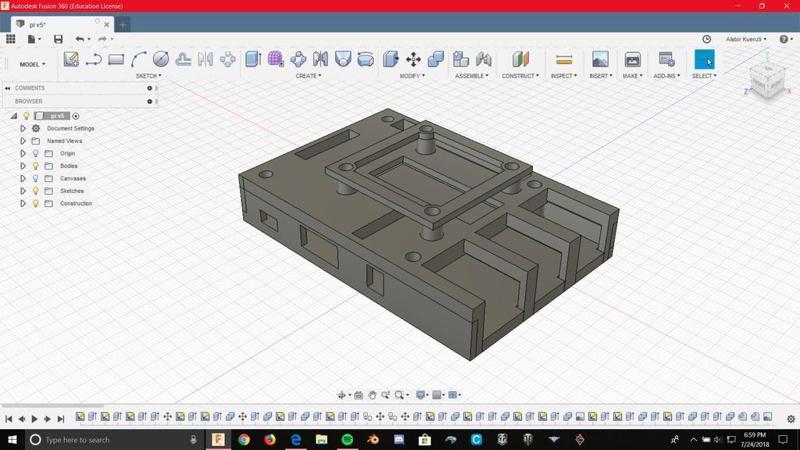The width and height of the screenshot is (800, 450).
Task: Click the ViewCube in the viewport corner
Action: click(x=768, y=82)
